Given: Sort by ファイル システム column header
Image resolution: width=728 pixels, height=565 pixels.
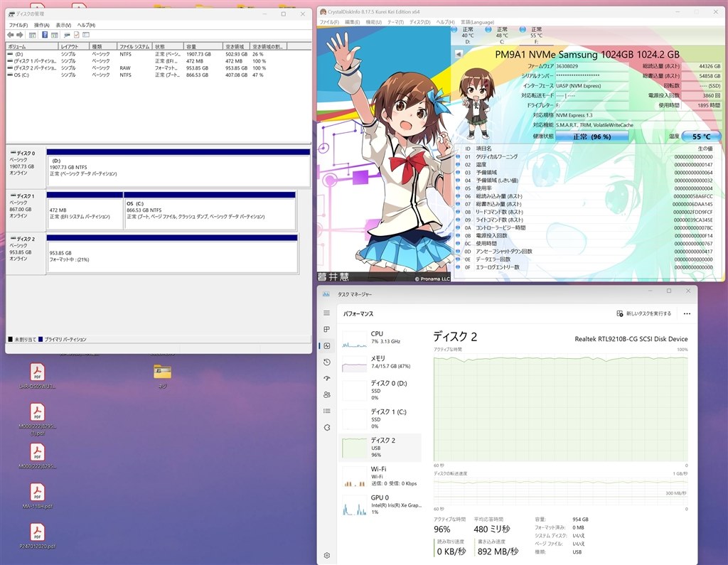Looking at the screenshot, I should coord(135,46).
